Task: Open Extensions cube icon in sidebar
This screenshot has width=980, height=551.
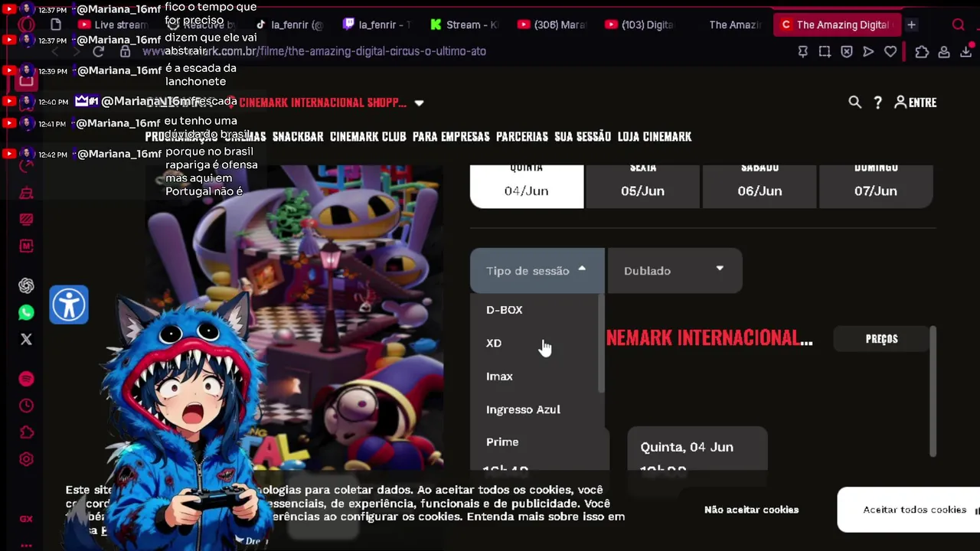Action: click(26, 432)
